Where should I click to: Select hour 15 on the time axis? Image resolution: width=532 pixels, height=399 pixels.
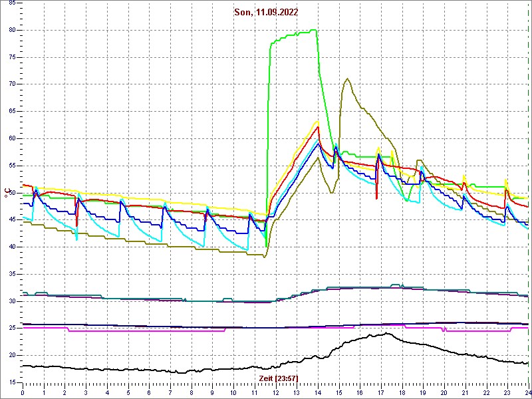[x=339, y=393]
